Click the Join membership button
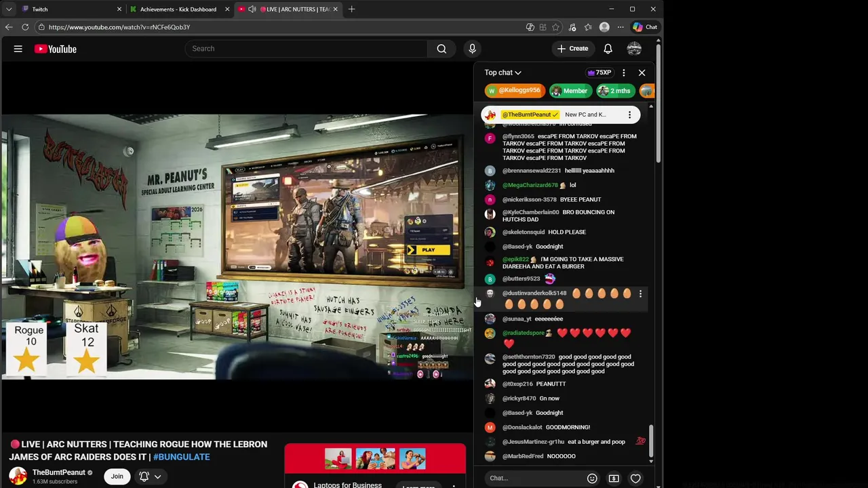868x488 pixels. point(117,476)
